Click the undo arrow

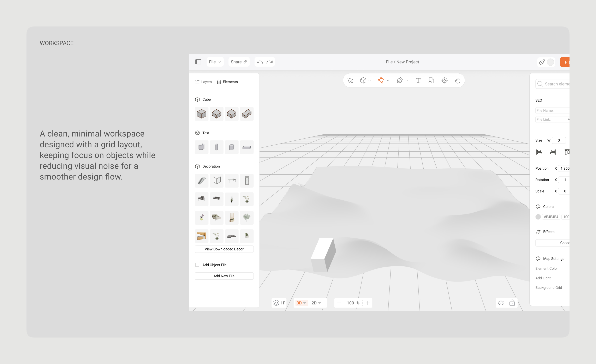pyautogui.click(x=260, y=62)
